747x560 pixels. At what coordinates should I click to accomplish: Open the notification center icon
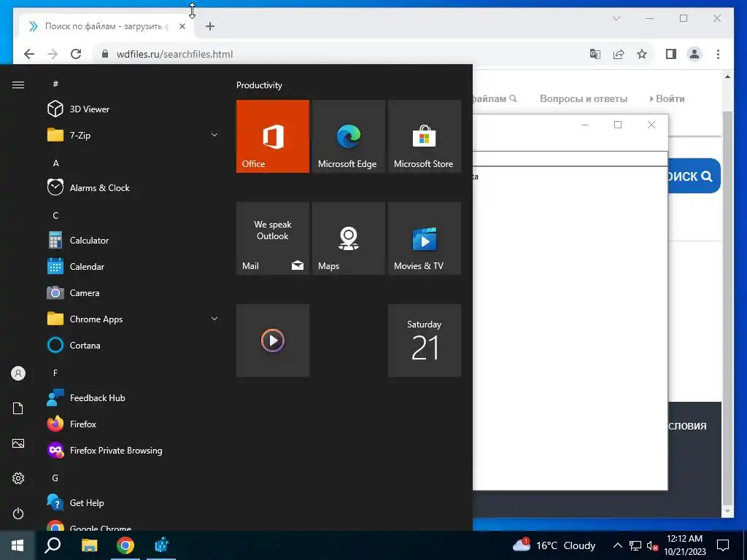coord(723,545)
